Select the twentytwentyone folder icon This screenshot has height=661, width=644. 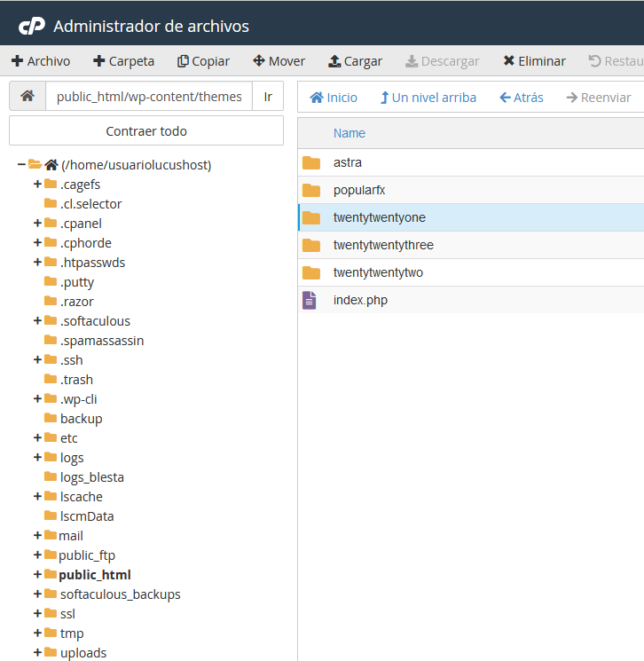click(x=311, y=217)
